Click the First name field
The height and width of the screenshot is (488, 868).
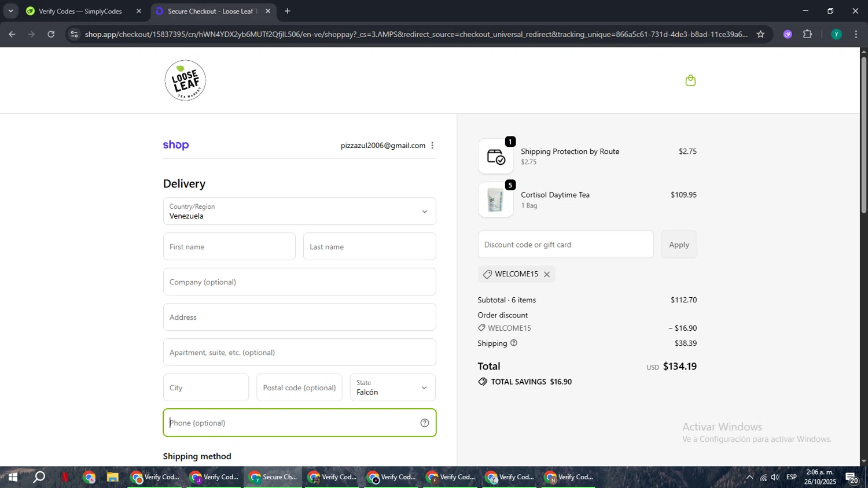pos(229,246)
